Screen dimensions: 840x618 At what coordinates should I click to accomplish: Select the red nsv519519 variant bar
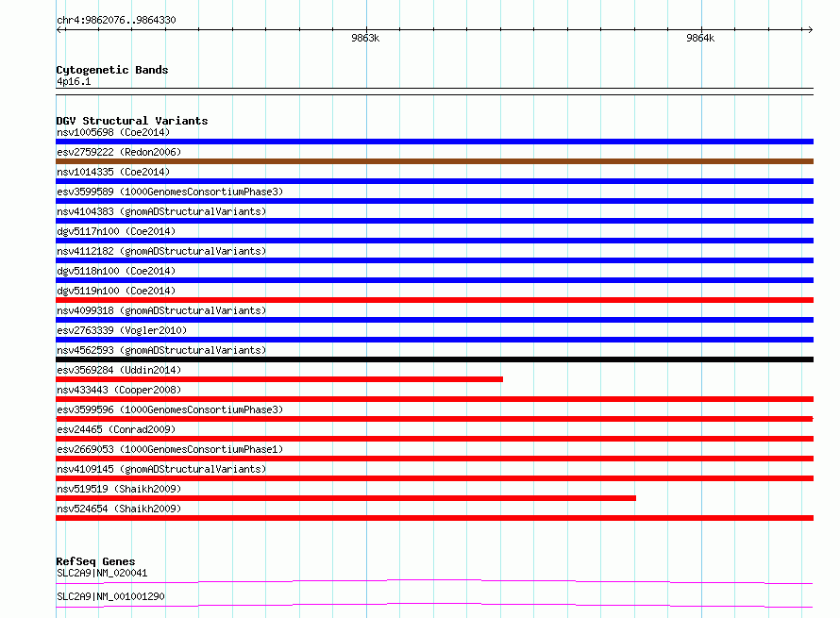click(x=346, y=498)
